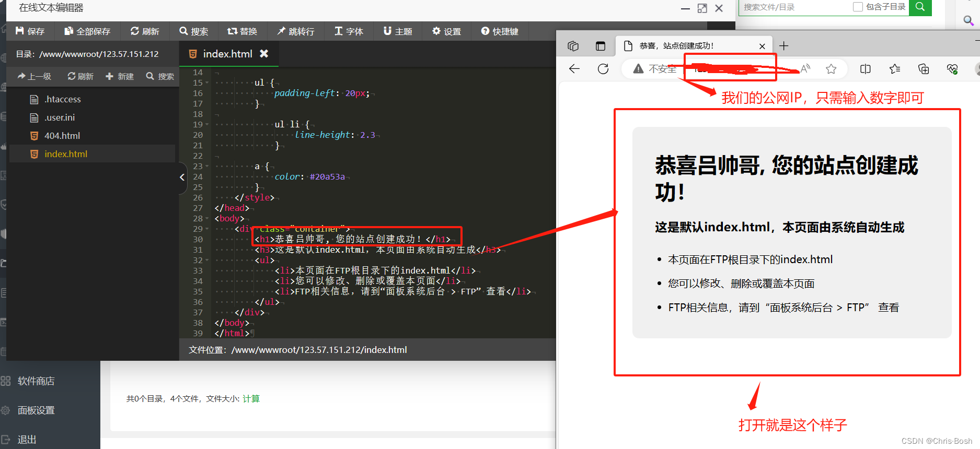This screenshot has width=980, height=449.
Task: Fold the body tag at line 28
Action: [x=207, y=218]
